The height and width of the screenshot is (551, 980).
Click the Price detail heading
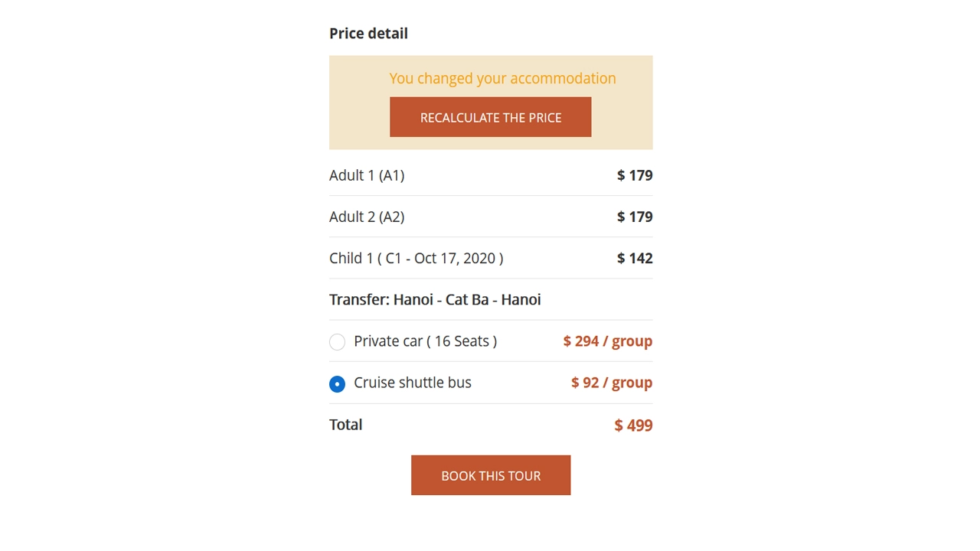[368, 34]
